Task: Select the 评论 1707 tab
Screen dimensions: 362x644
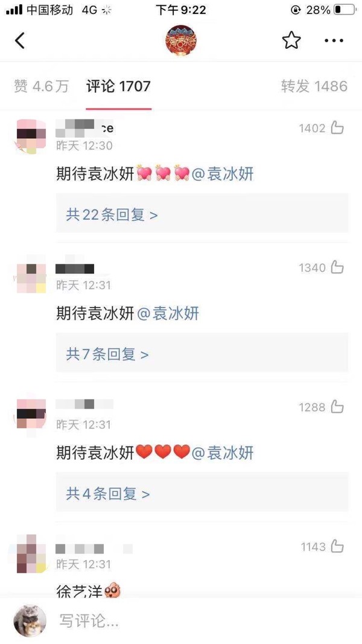Action: tap(119, 86)
